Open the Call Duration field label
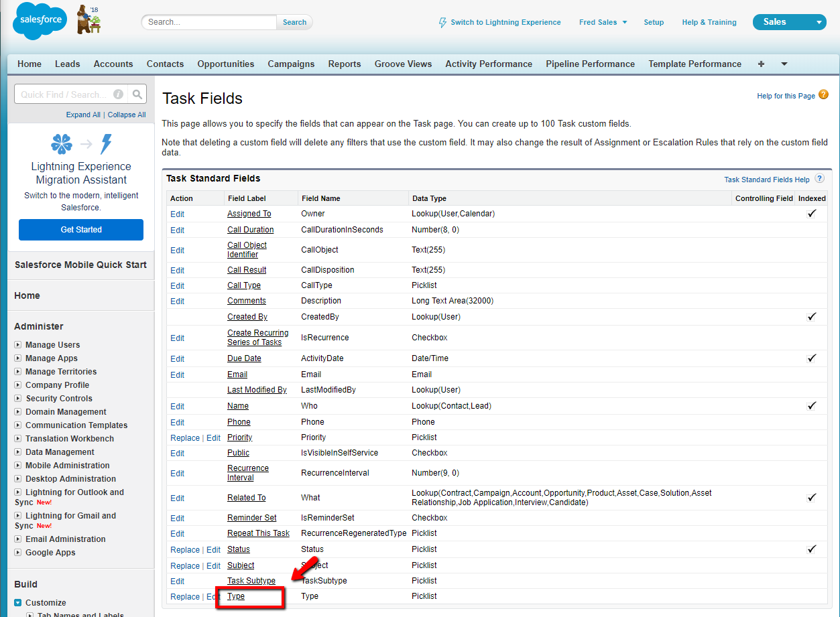Image resolution: width=840 pixels, height=617 pixels. (251, 230)
